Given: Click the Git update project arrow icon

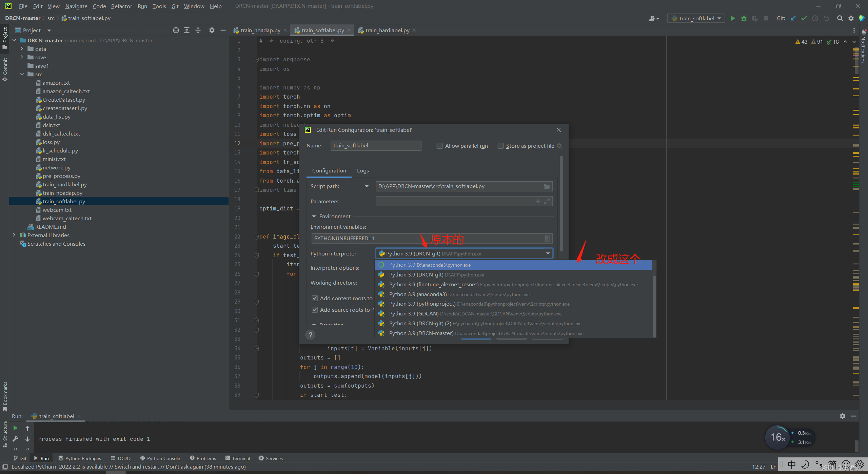Looking at the screenshot, I should [793, 18].
